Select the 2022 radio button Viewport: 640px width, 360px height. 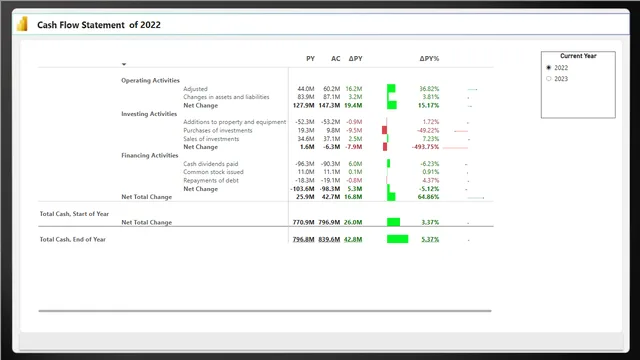(x=549, y=68)
